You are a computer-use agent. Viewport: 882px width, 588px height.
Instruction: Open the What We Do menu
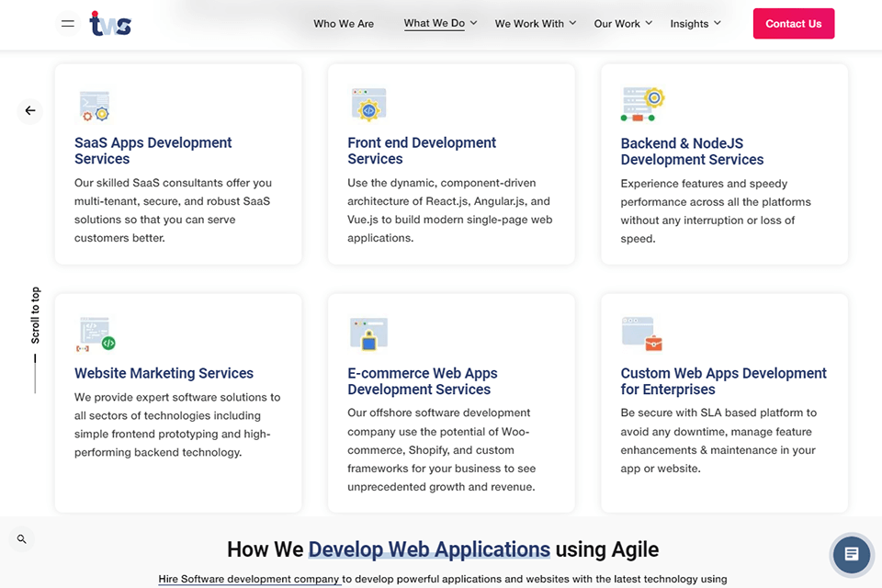click(435, 23)
